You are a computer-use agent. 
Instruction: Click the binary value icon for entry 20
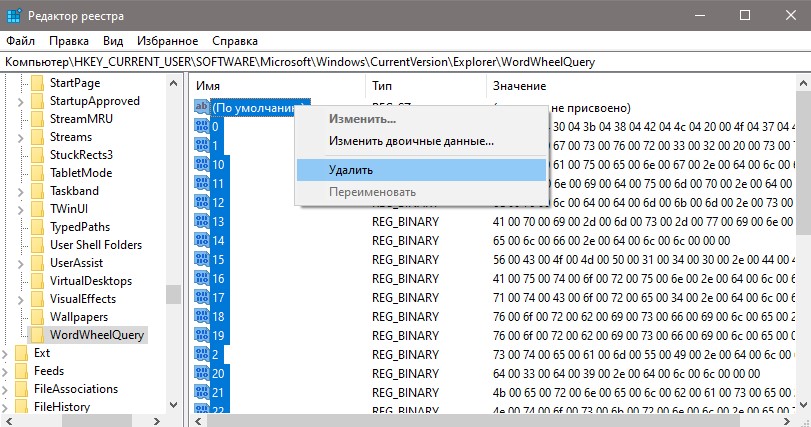(201, 373)
